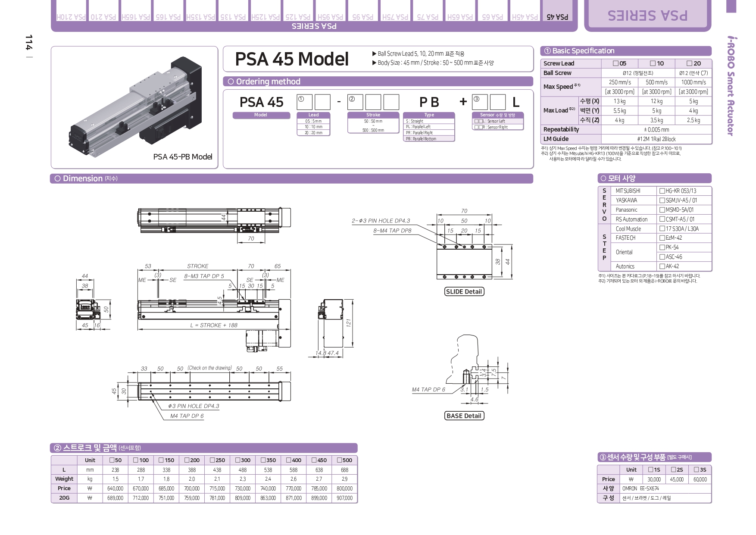
Task: Open the PSA 125 series tab
Action: click(298, 12)
